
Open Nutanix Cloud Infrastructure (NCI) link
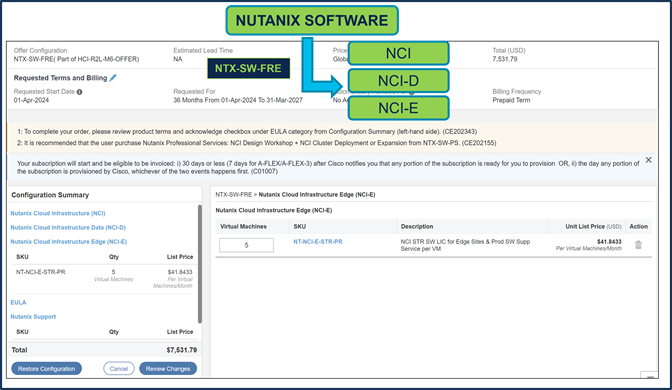(58, 213)
